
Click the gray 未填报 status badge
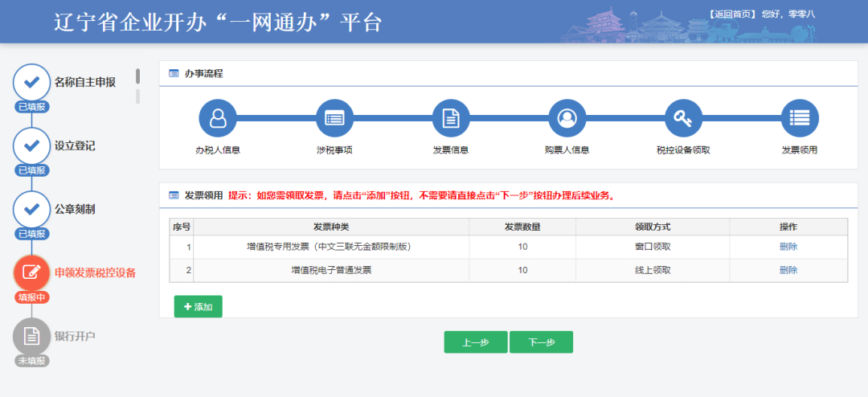click(x=31, y=361)
